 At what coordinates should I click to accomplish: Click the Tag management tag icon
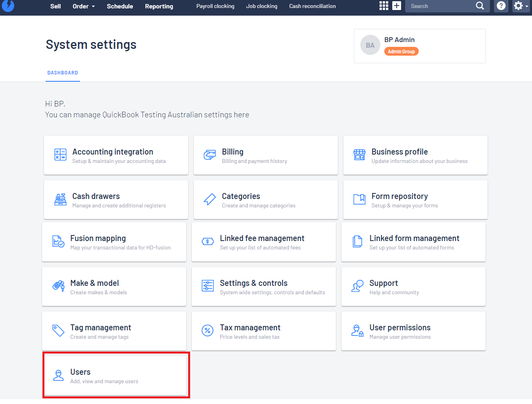[x=58, y=331]
